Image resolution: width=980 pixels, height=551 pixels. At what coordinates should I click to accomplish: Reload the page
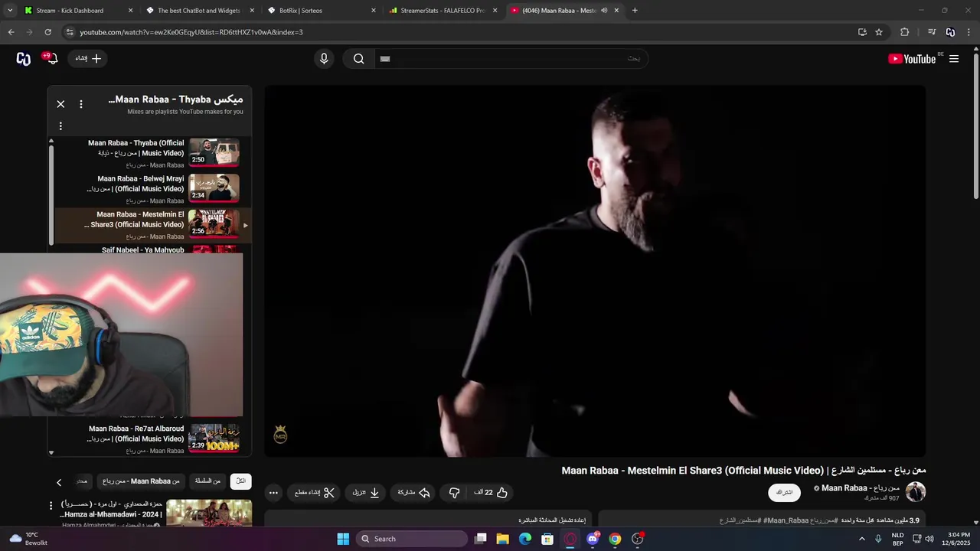47,32
